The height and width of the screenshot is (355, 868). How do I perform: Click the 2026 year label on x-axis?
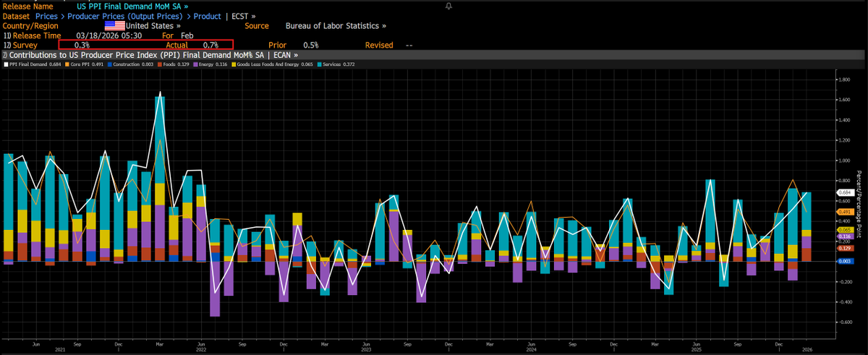pyautogui.click(x=807, y=350)
